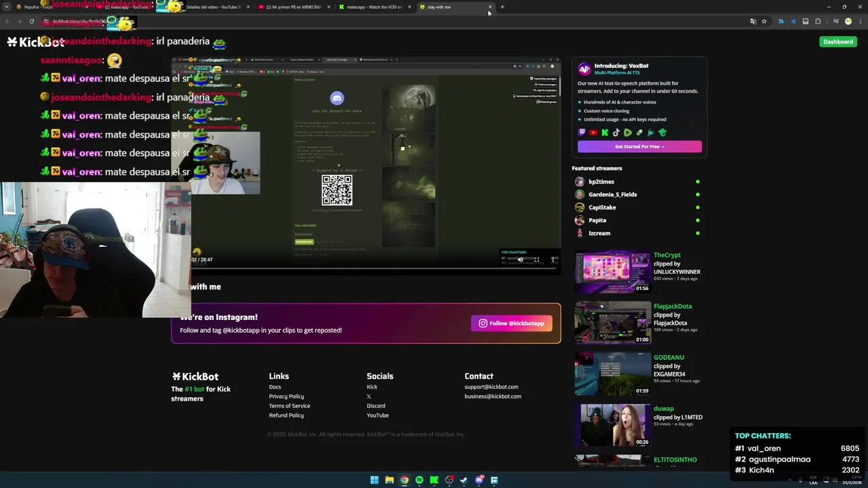Switch to matecapp Watch the VOD tab

(x=374, y=7)
